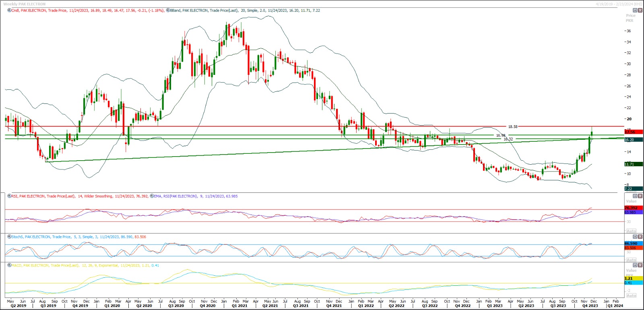Viewport: 644px width, 310px height.
Task: Toggle Auto scaling on Stochastic panel
Action: 631,260
